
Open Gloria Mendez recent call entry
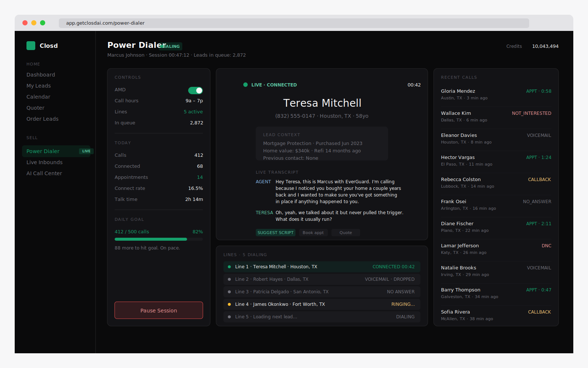(496, 95)
